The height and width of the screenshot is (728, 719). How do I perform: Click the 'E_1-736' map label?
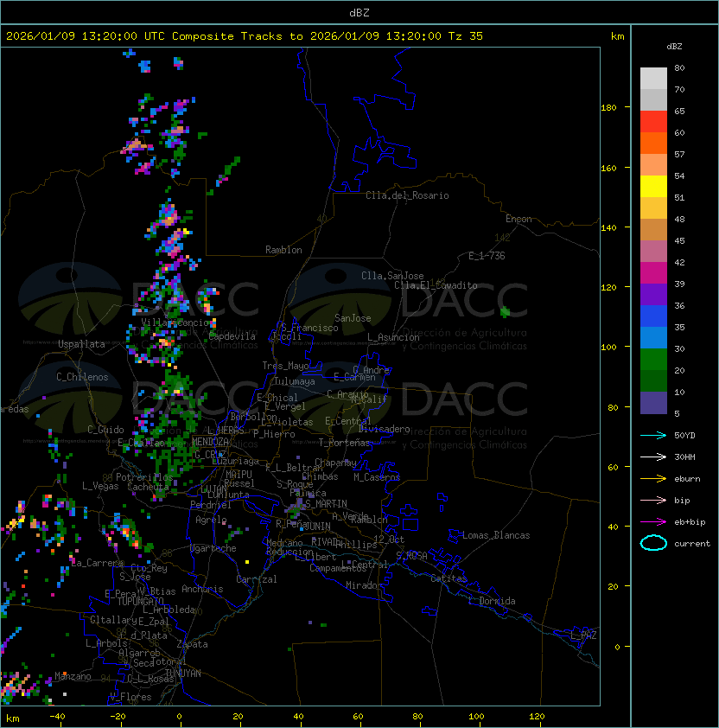pyautogui.click(x=487, y=256)
